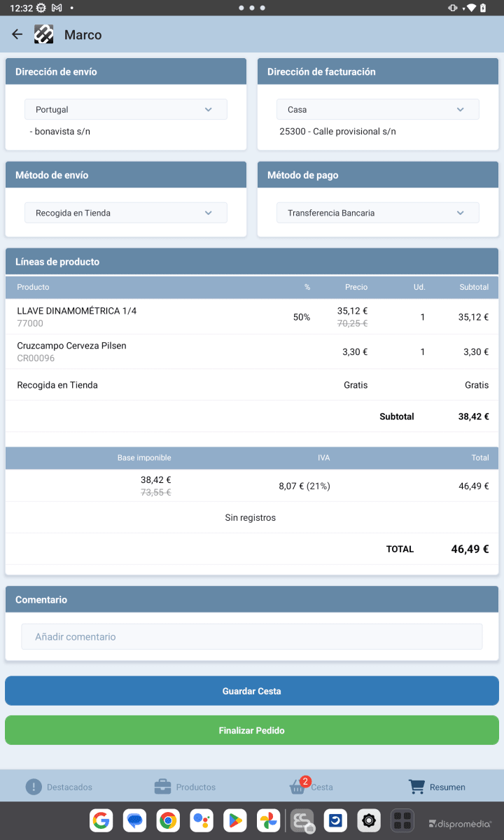
Task: Go to the Productos tab
Action: (185, 787)
